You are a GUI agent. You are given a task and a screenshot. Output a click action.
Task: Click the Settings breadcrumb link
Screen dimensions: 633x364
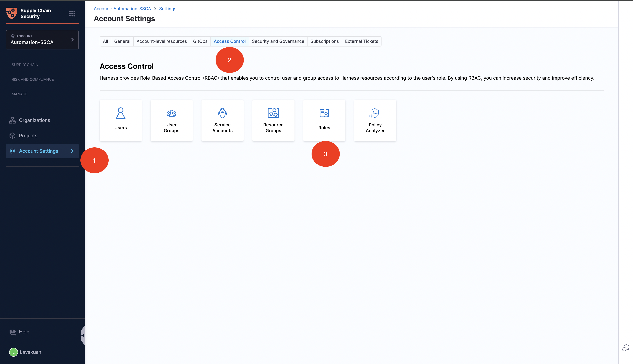pos(168,9)
